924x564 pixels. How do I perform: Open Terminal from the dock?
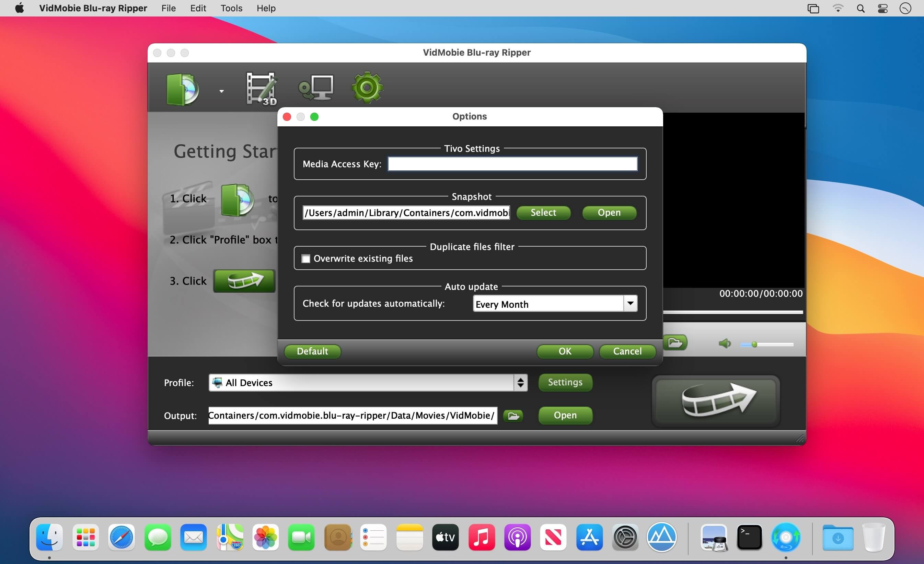point(749,537)
